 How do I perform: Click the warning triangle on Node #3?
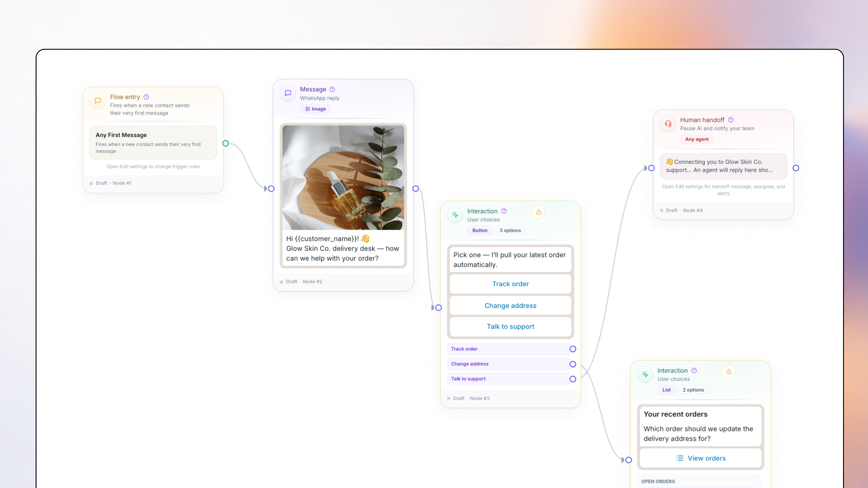[x=538, y=212]
